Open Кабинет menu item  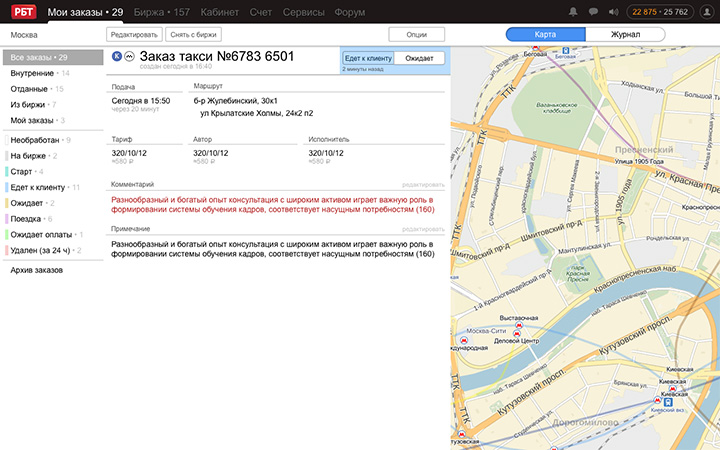tap(219, 12)
